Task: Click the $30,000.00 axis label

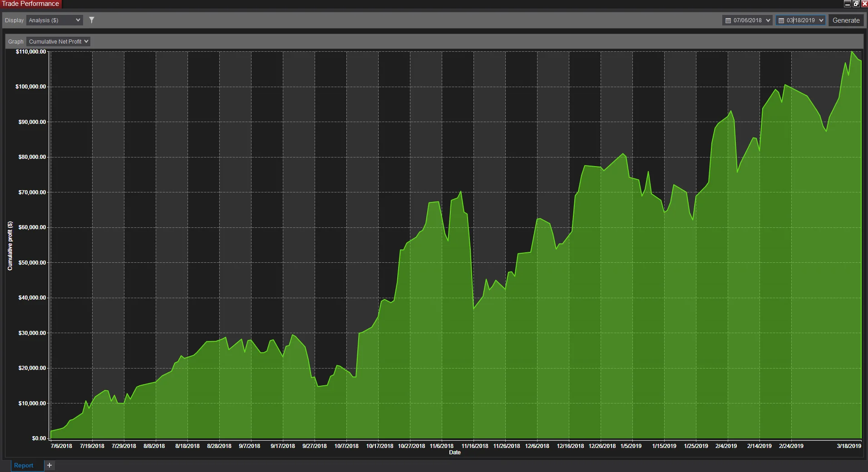Action: pos(32,333)
